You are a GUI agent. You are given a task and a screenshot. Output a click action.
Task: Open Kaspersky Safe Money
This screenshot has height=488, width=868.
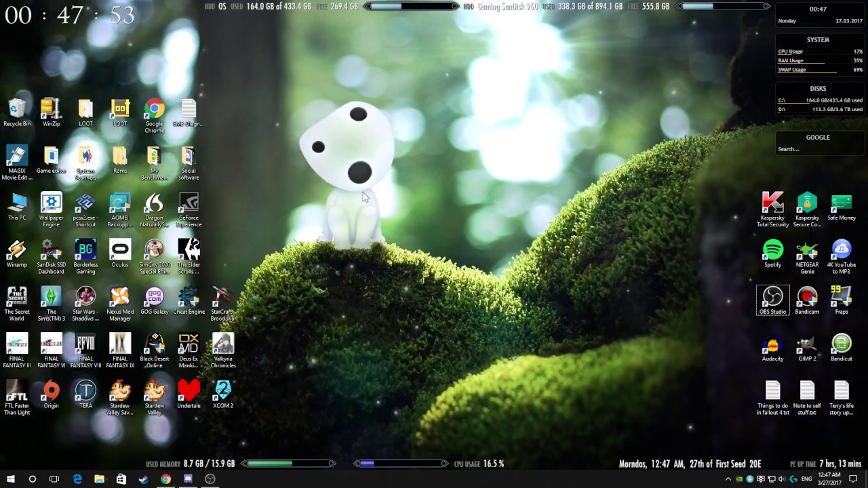click(x=842, y=207)
